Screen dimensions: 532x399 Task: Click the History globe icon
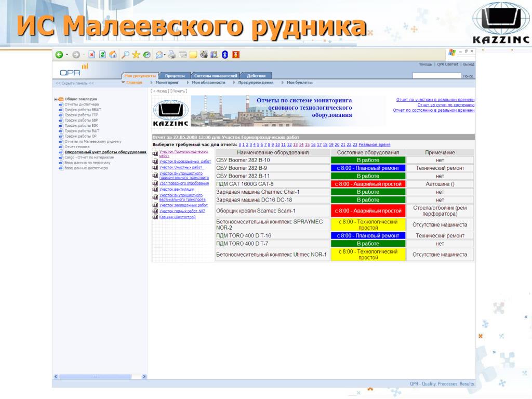[147, 55]
